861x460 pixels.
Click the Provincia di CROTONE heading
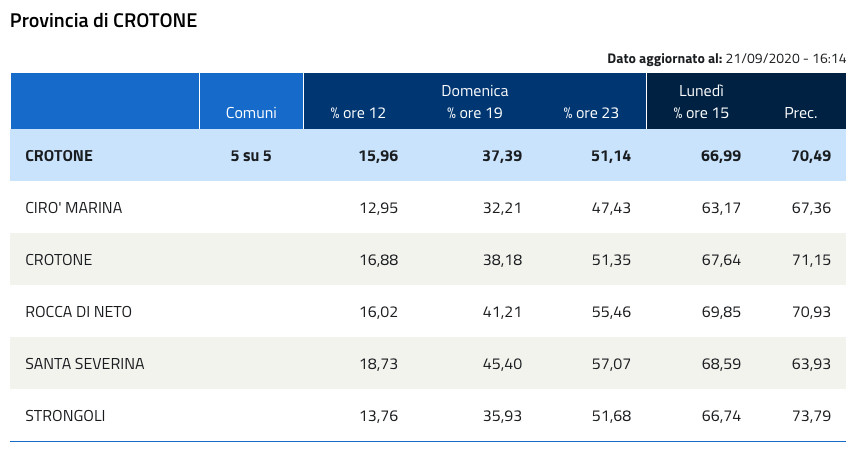pos(103,21)
